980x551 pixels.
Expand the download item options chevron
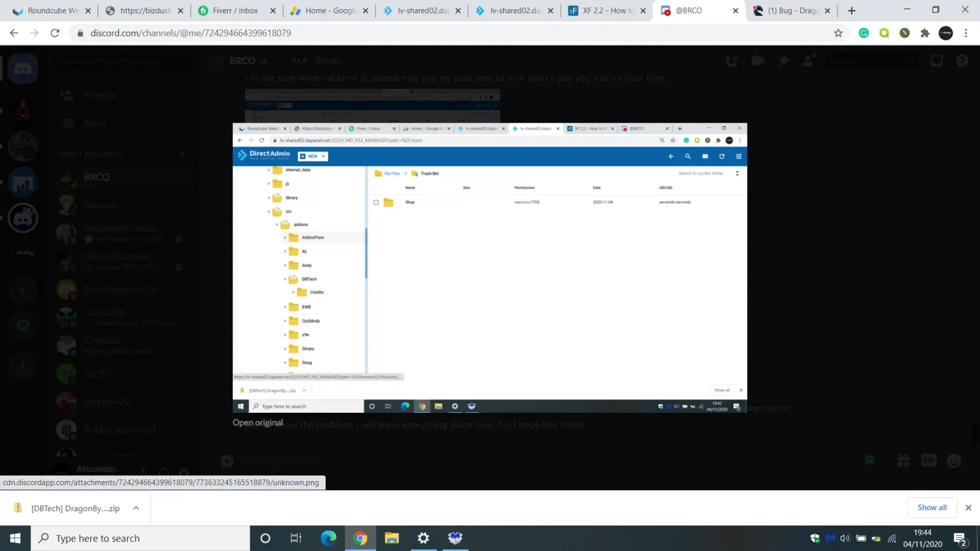[x=136, y=508]
